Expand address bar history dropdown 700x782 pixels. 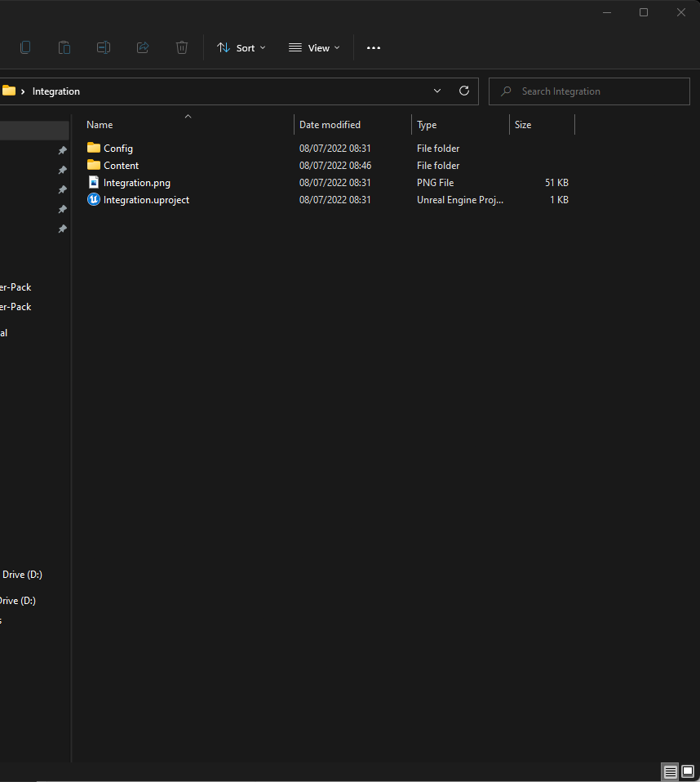437,91
